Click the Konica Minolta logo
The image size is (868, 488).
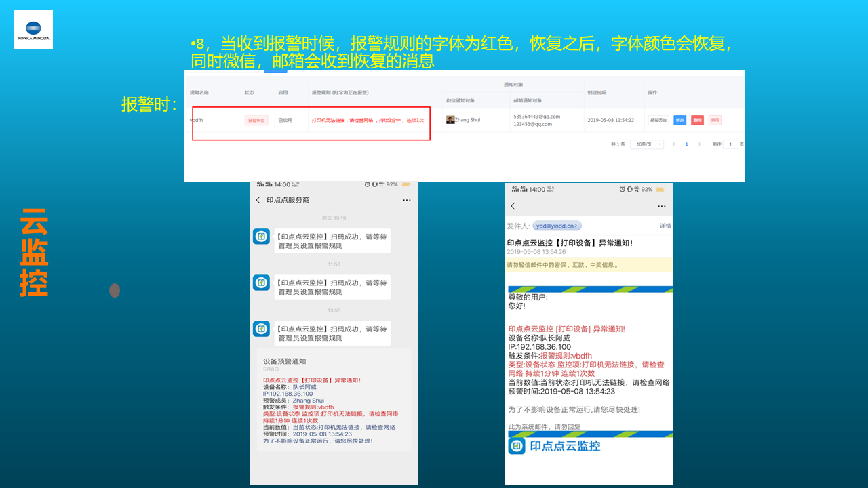coord(33,29)
